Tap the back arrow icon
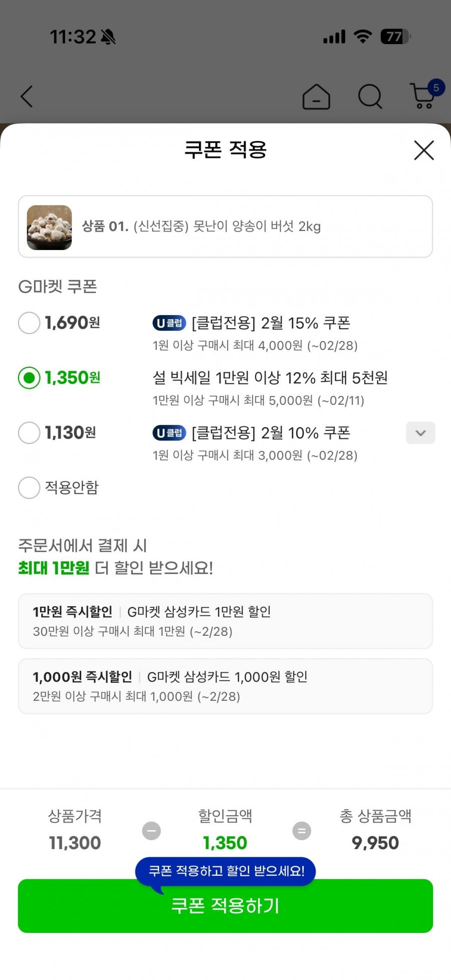 [x=27, y=96]
